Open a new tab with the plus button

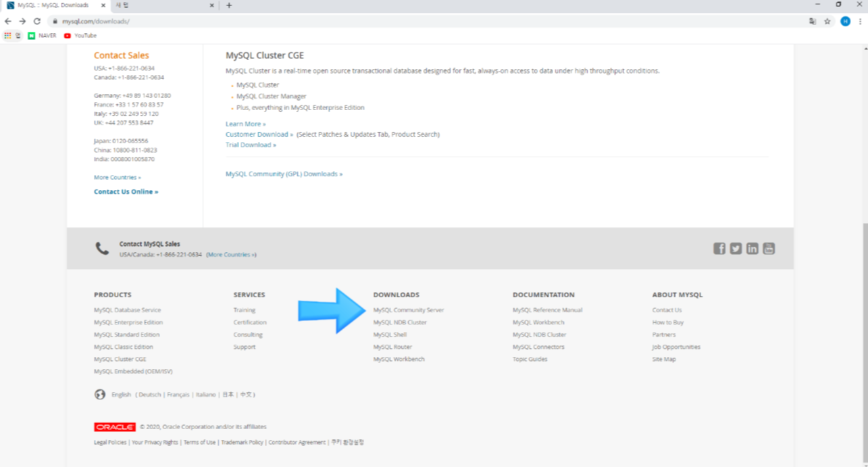[229, 5]
